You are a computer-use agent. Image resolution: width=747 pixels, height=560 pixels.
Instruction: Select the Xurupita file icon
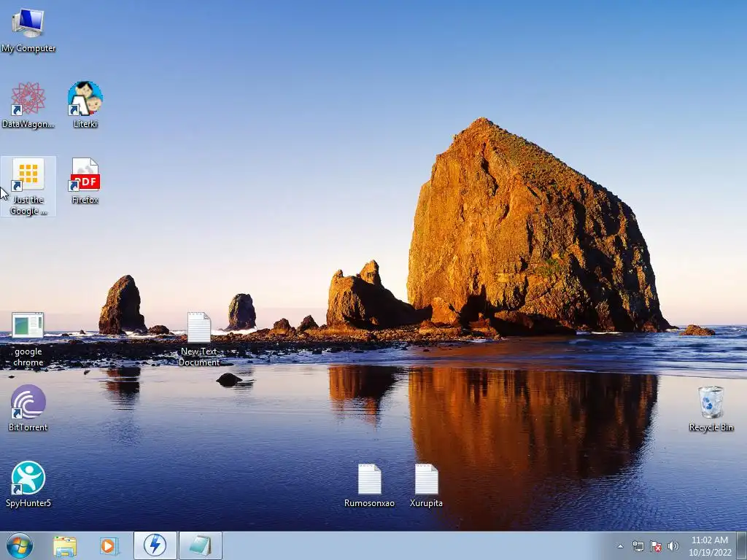pyautogui.click(x=426, y=485)
